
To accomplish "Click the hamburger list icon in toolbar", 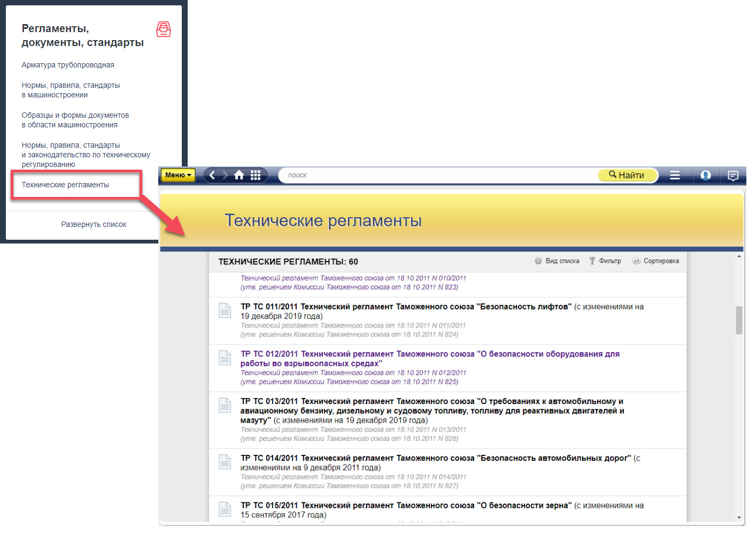I will (675, 175).
